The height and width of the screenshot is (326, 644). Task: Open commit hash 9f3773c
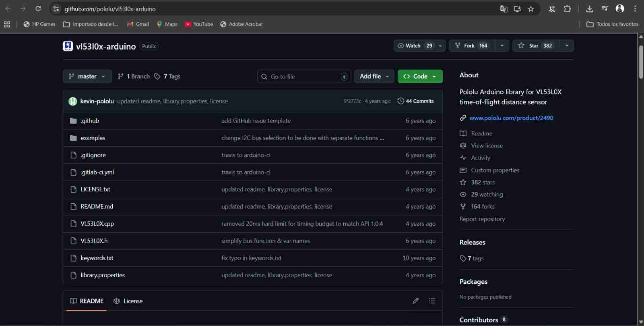[x=352, y=101]
